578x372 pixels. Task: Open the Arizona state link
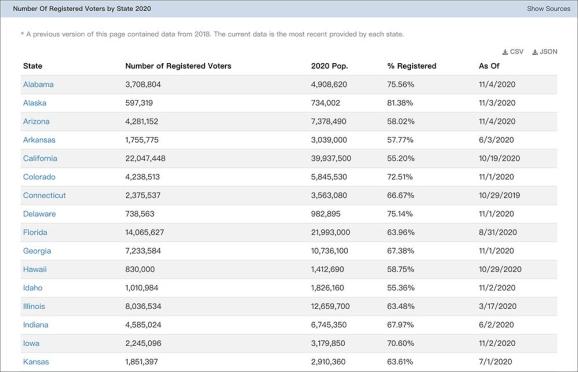point(36,121)
